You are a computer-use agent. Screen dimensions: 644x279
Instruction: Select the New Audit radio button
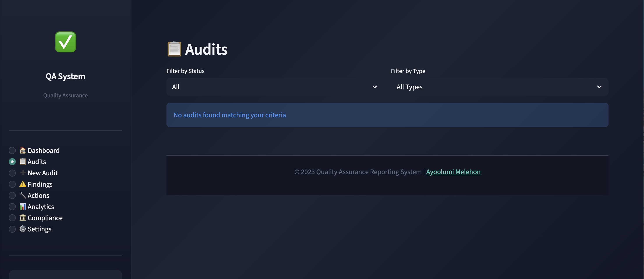coord(12,173)
